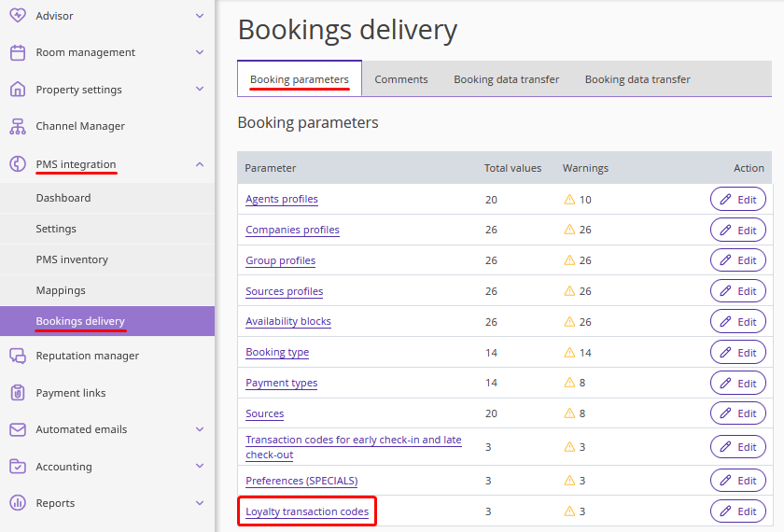Open the Group profiles link

[x=281, y=260]
